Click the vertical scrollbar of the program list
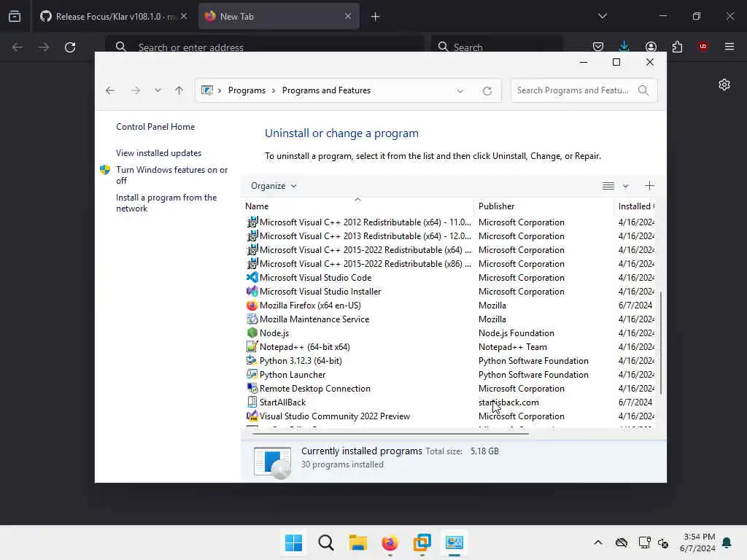This screenshot has width=747, height=560. [660, 343]
